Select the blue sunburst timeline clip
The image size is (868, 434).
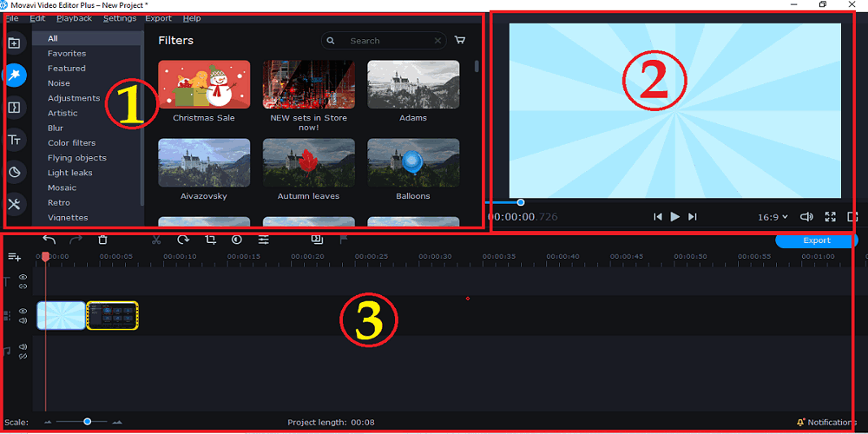(62, 316)
